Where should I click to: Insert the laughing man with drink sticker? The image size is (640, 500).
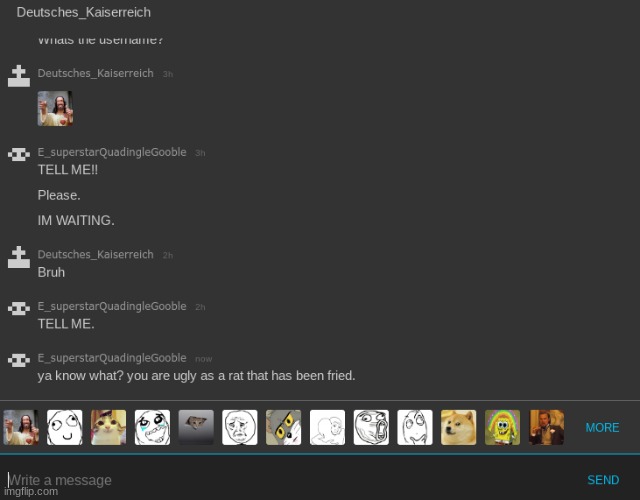coord(546,427)
